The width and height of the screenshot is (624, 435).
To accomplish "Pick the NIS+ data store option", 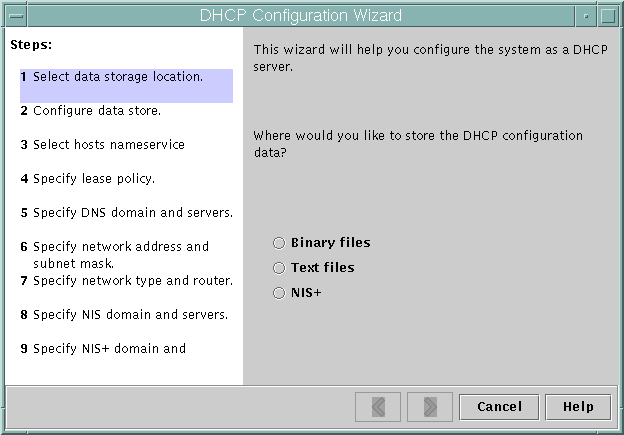I will click(279, 293).
